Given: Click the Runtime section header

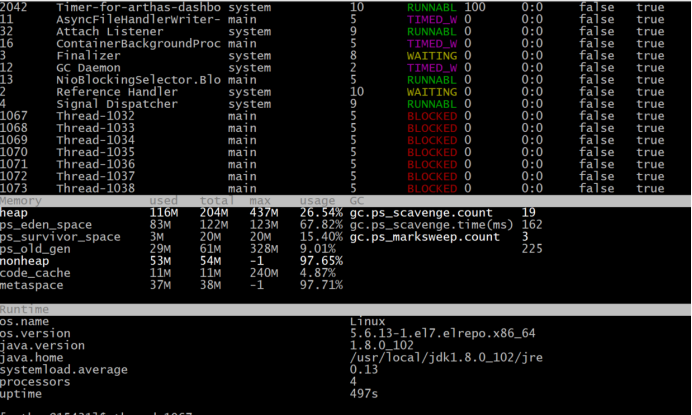Looking at the screenshot, I should [x=23, y=310].
